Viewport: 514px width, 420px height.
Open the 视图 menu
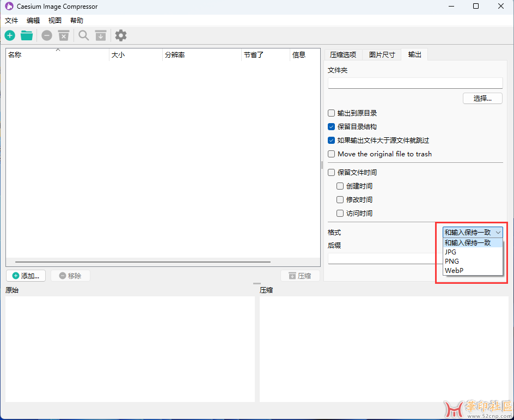55,20
